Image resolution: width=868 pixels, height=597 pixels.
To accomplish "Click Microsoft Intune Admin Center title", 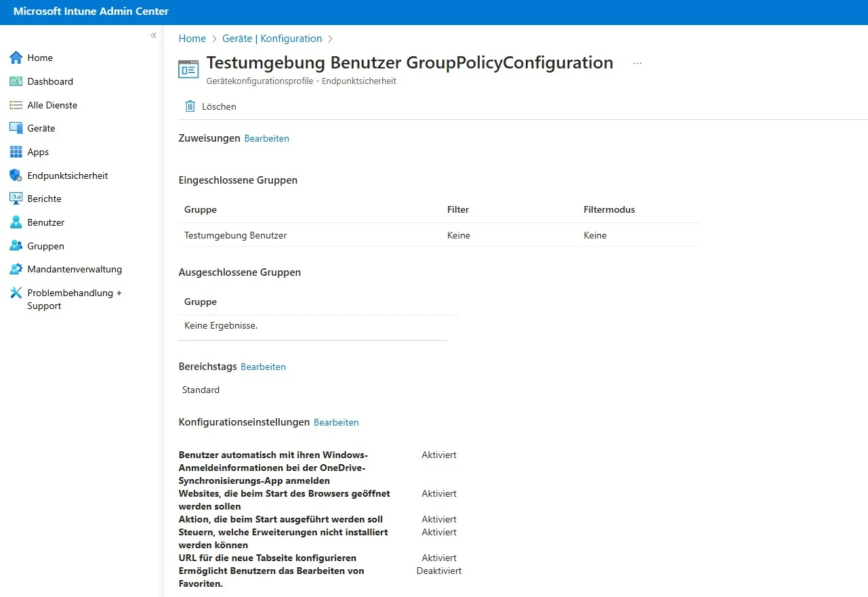I will coord(91,12).
